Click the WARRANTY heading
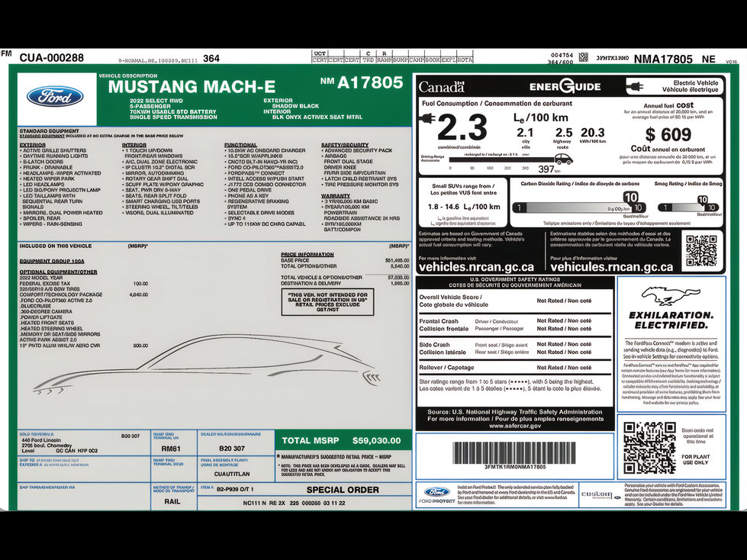This screenshot has height=560, width=747. [336, 196]
